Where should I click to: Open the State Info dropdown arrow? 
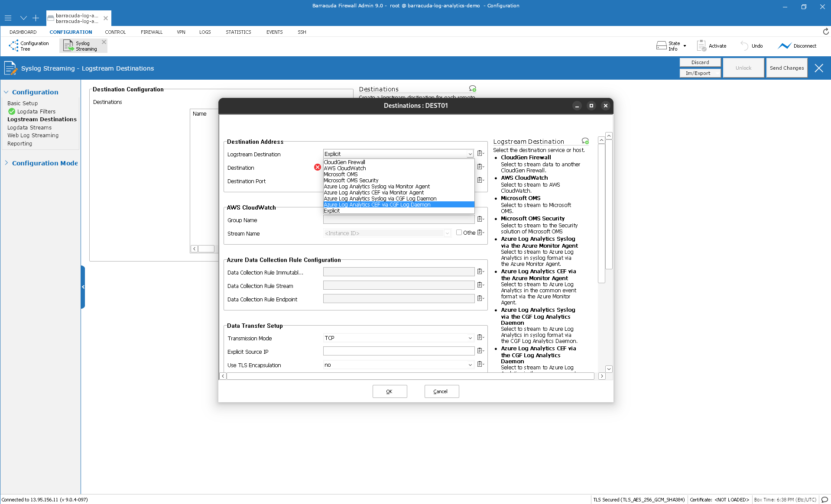click(685, 46)
